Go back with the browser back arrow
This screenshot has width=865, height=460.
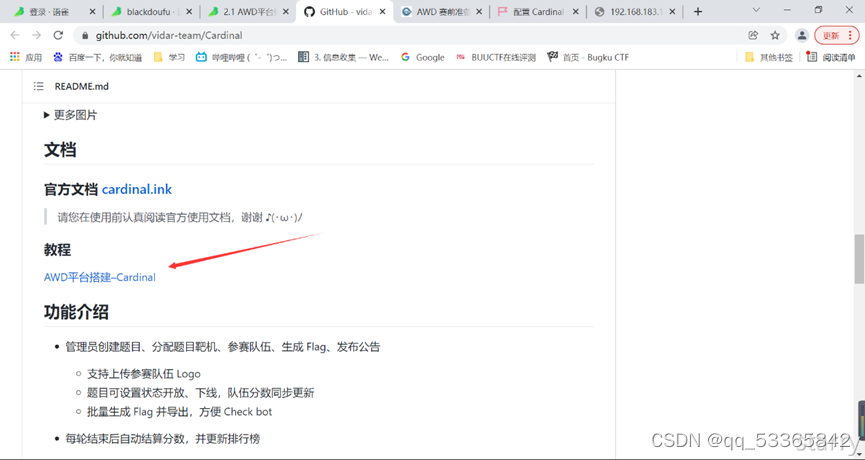15,35
